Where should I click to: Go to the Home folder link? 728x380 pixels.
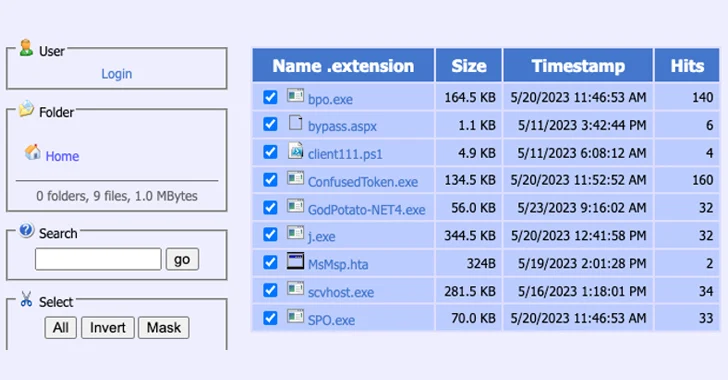click(62, 156)
